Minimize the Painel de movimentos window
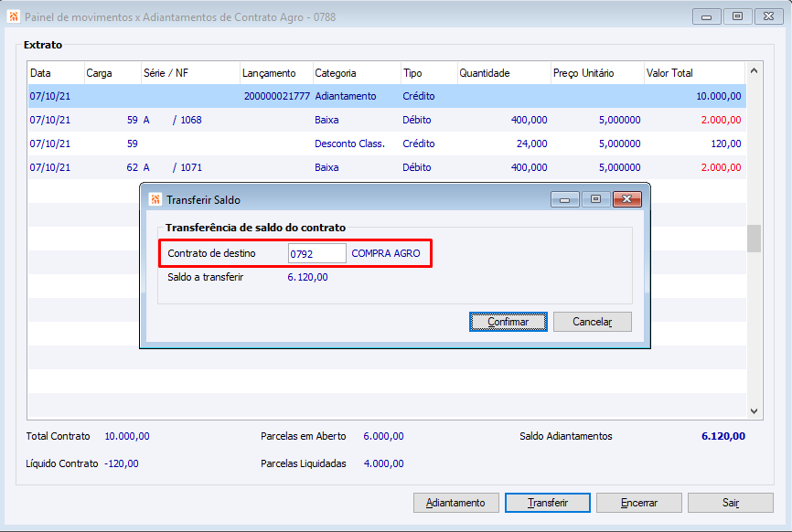This screenshot has width=792, height=532. [707, 16]
